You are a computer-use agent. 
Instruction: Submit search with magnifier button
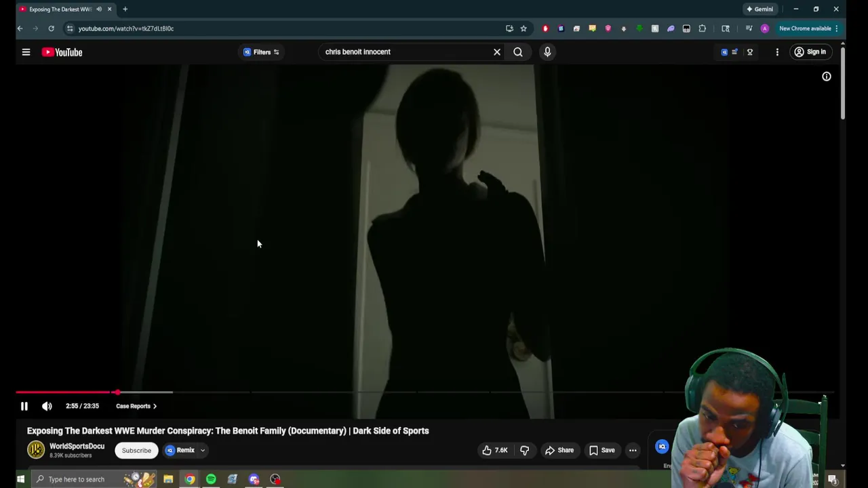[518, 52]
